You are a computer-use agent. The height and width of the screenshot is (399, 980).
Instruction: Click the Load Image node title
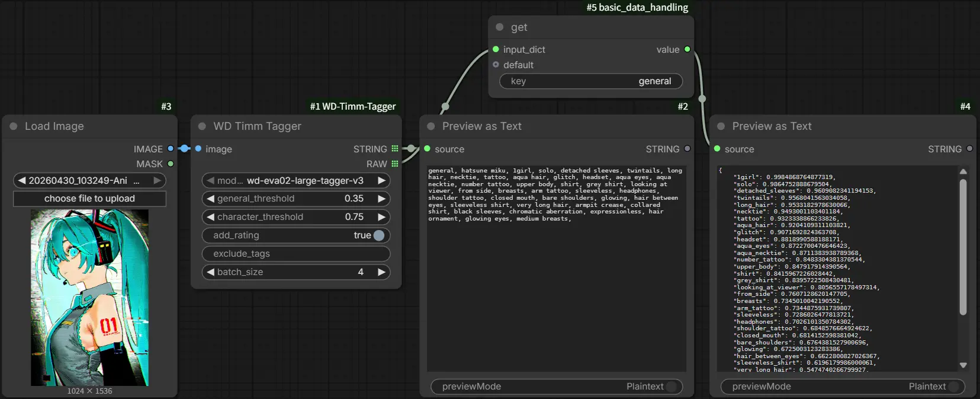pyautogui.click(x=54, y=126)
